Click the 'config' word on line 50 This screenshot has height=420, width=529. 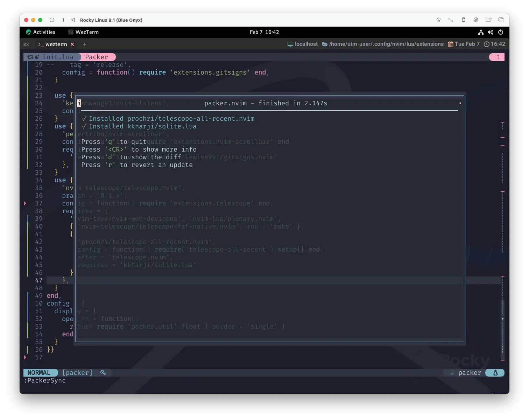tap(58, 303)
